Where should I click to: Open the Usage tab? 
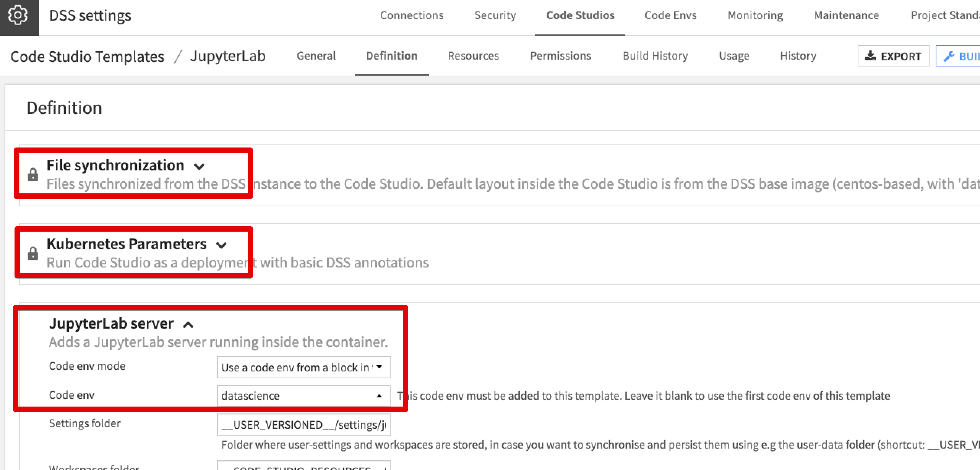(734, 56)
